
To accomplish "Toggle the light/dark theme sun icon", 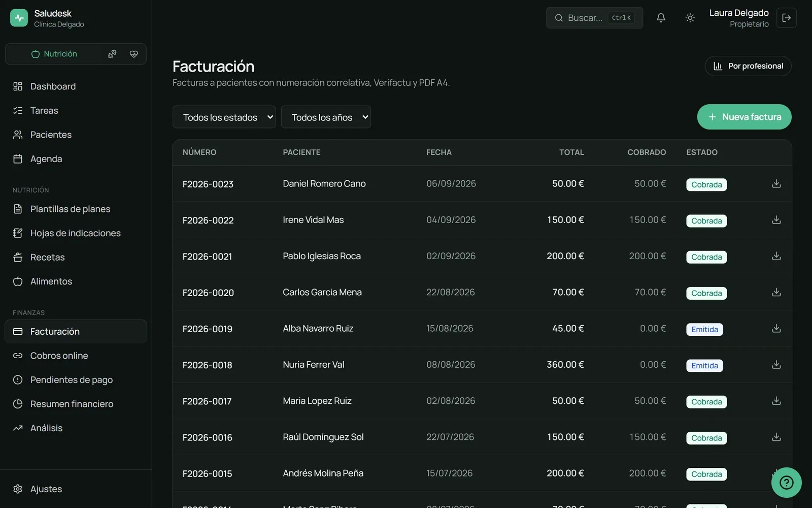I will 690,18.
